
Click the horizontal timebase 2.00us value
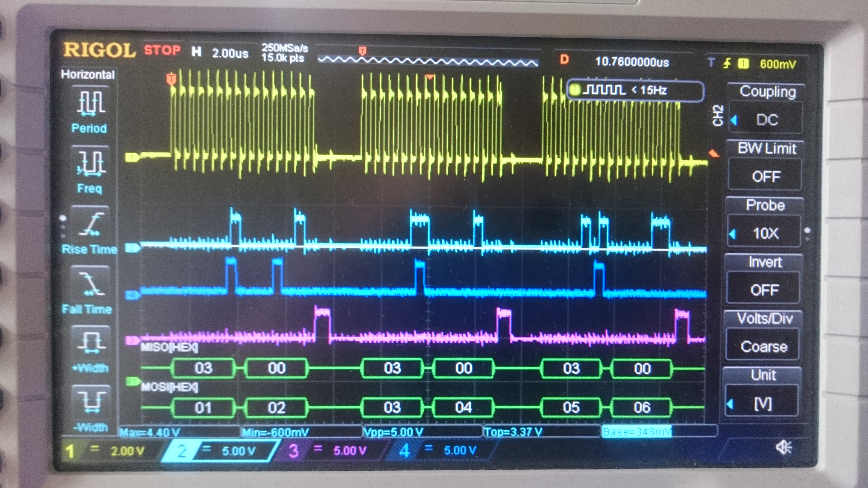pos(230,53)
